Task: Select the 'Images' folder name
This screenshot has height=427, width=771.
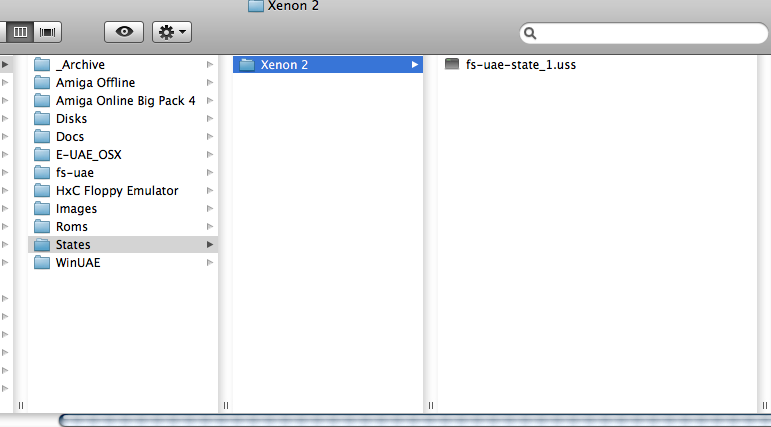Action: coord(76,209)
